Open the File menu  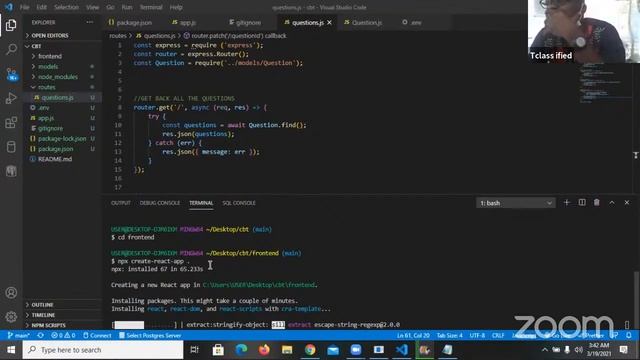point(24,7)
